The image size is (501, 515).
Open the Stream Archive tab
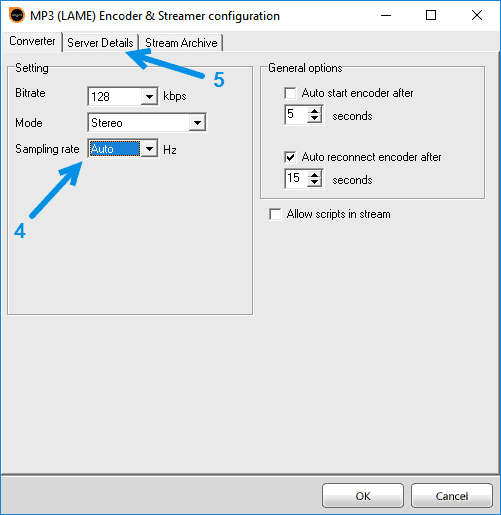(x=181, y=43)
